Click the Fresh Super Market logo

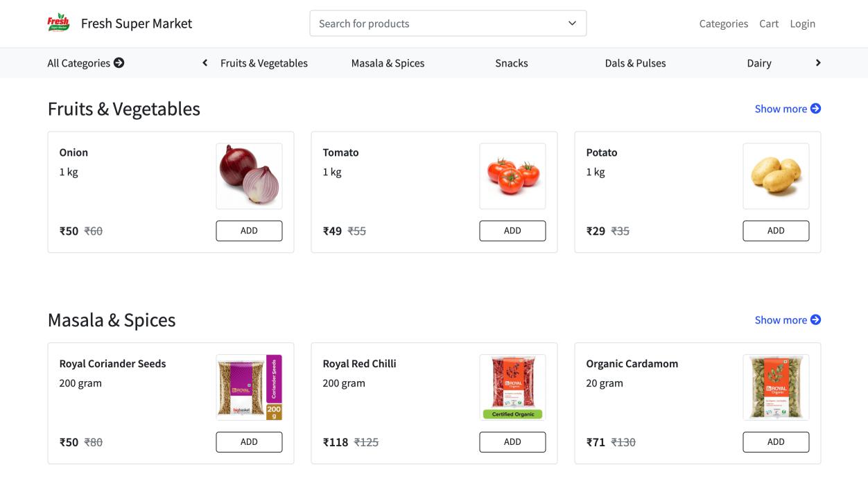[58, 22]
